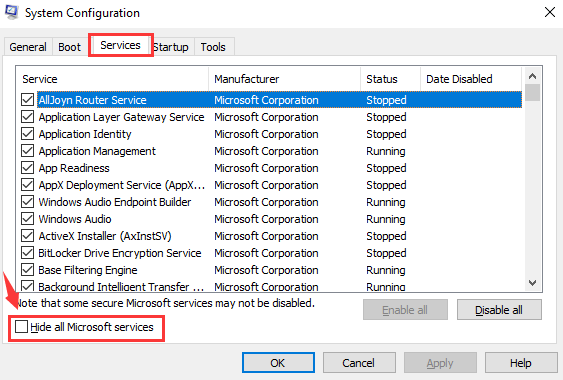Click the OK button
563x380 pixels.
pos(278,363)
